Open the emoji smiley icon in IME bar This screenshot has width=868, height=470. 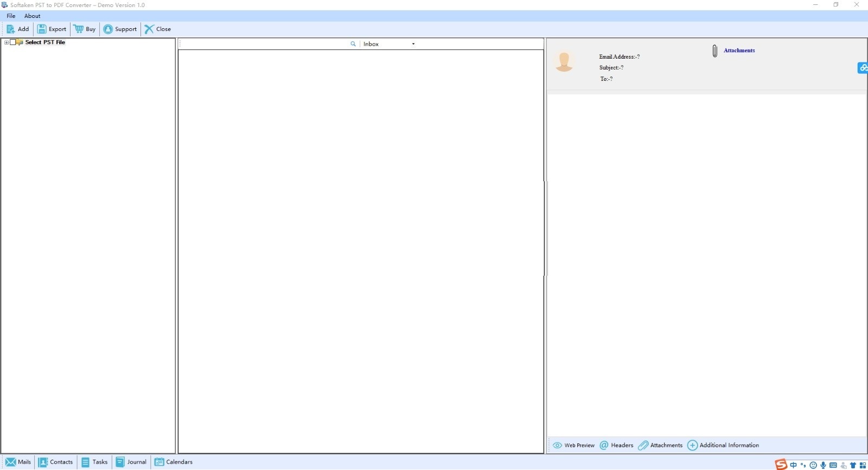coord(813,465)
